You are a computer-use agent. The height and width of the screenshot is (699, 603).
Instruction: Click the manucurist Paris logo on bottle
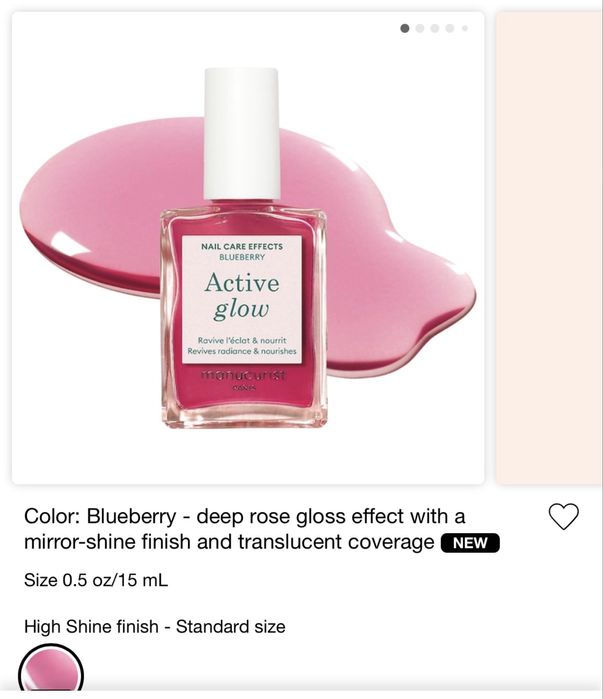(243, 379)
